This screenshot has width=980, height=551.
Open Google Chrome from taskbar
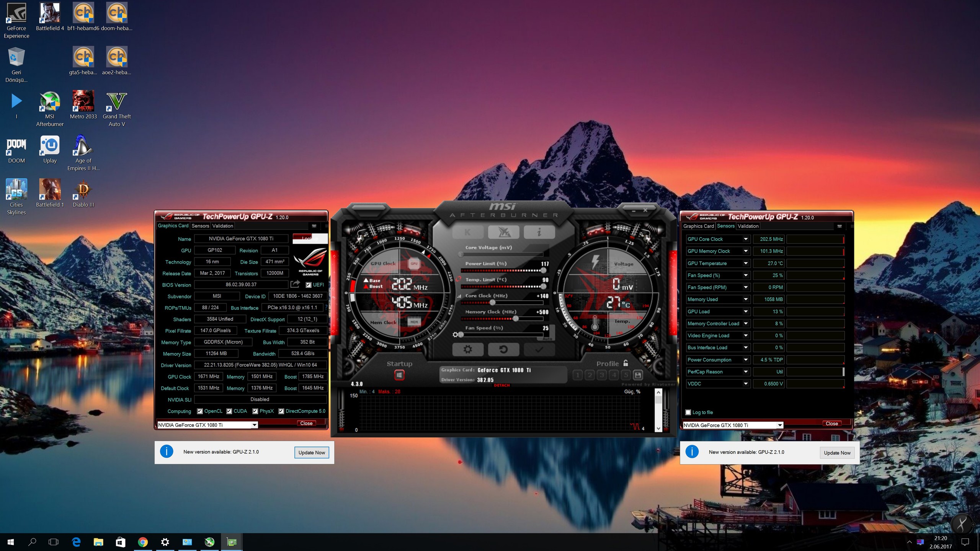pyautogui.click(x=143, y=542)
